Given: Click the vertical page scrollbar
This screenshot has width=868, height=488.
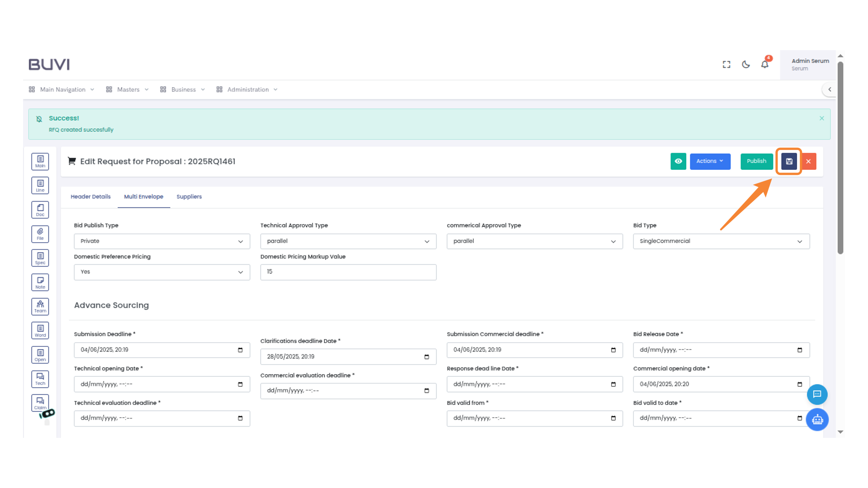Looking at the screenshot, I should 840,158.
